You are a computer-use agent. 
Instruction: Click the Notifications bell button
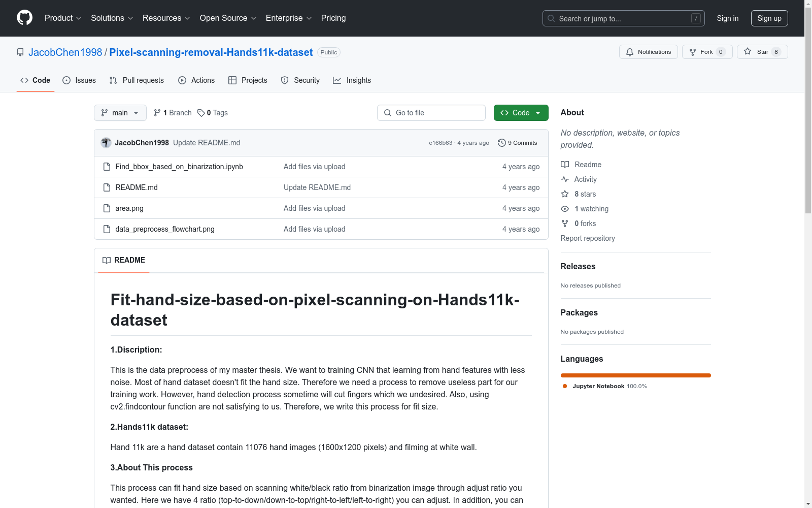click(x=648, y=52)
